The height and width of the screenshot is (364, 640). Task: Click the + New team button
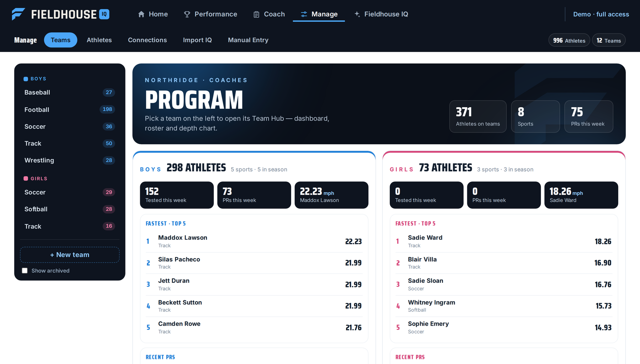pyautogui.click(x=70, y=255)
